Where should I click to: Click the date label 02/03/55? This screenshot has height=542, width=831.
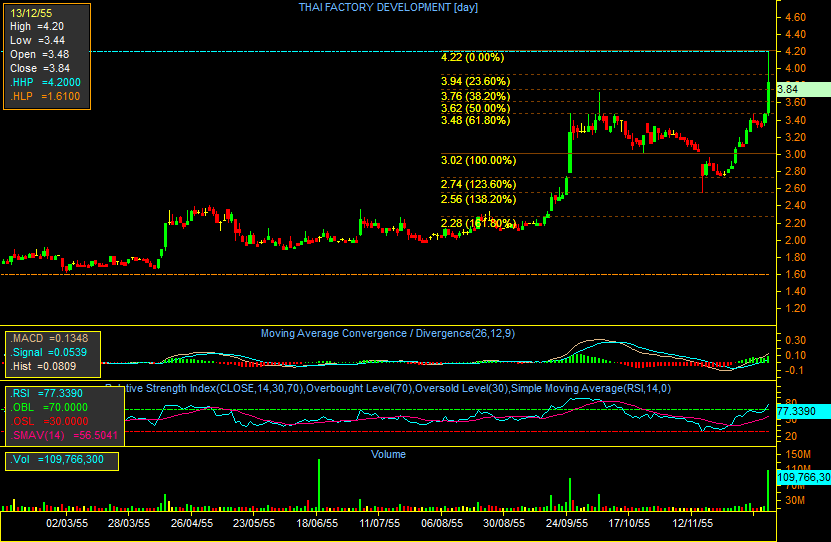coord(67,523)
